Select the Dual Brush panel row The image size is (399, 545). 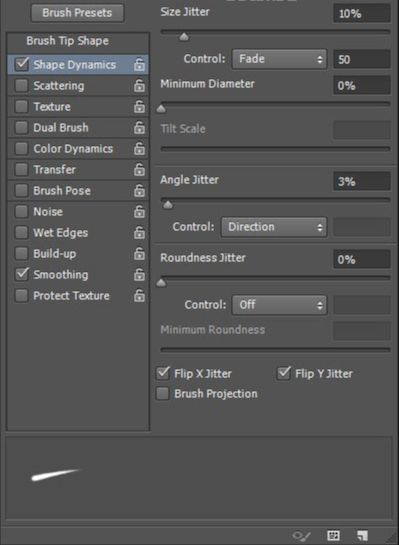coord(78,128)
